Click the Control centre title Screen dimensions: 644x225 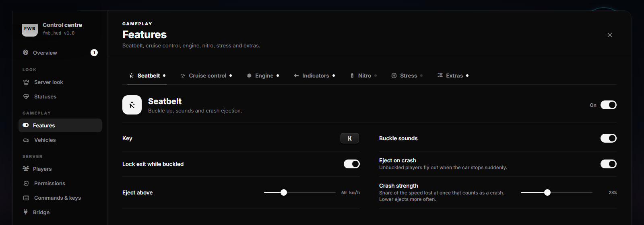click(62, 25)
